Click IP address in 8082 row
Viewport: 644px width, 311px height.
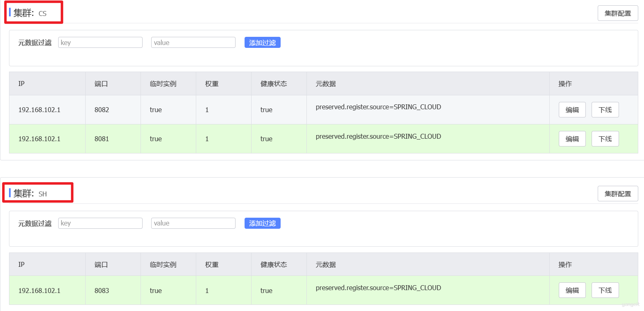[39, 110]
